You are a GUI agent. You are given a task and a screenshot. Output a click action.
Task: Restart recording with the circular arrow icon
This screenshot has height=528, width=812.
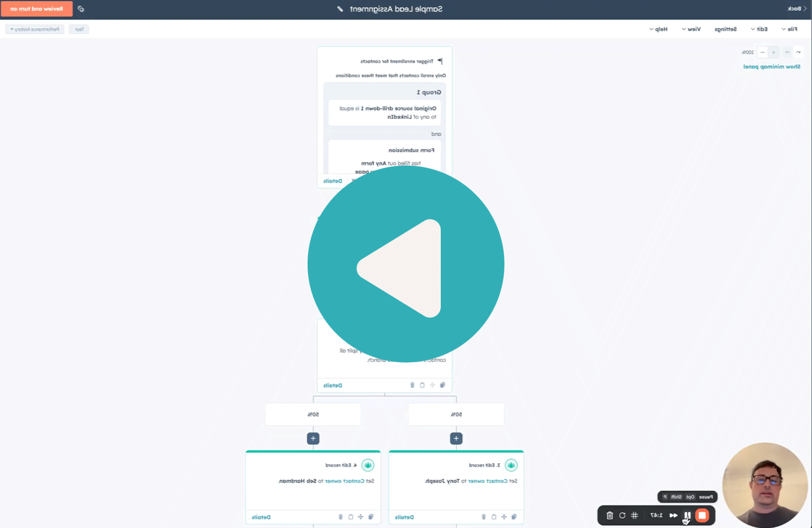pos(622,515)
